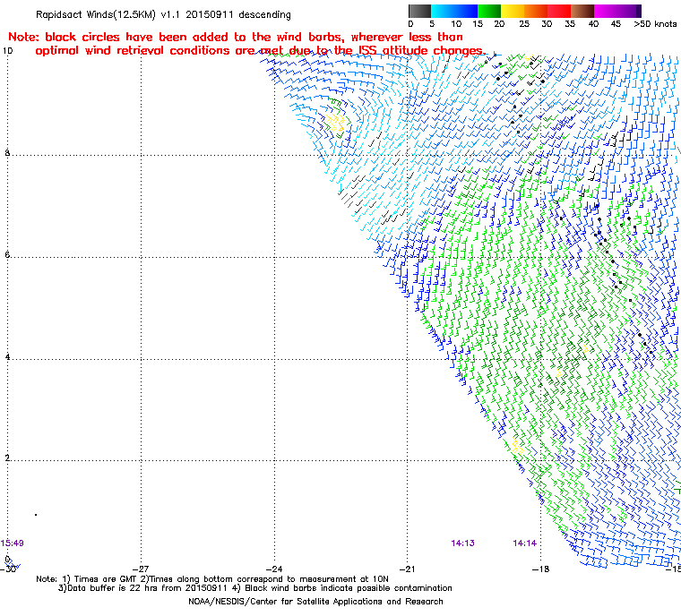Click the '2' latitude axis label
The width and height of the screenshot is (681, 616).
click(x=7, y=458)
